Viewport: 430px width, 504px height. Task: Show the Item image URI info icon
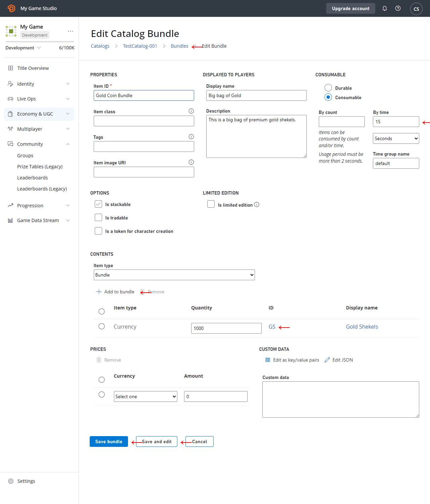191,162
